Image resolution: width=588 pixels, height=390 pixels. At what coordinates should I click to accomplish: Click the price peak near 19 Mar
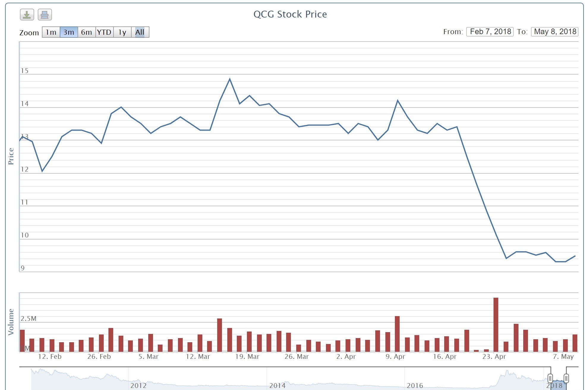(x=230, y=79)
